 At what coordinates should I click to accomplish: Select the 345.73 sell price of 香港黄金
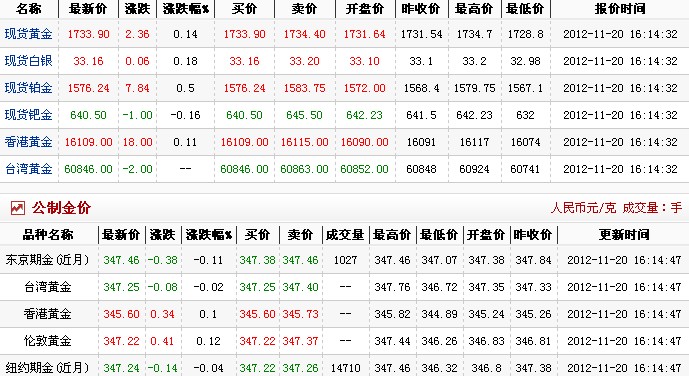300,315
